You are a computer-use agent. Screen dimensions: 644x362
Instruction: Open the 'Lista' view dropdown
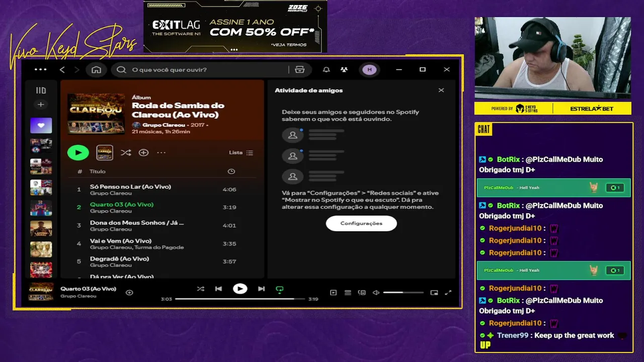(x=241, y=152)
